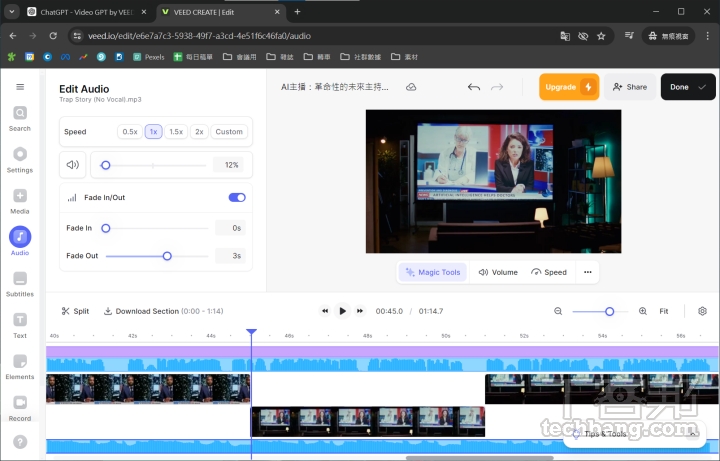
Task: Select the Audio sidebar tab
Action: pyautogui.click(x=20, y=241)
